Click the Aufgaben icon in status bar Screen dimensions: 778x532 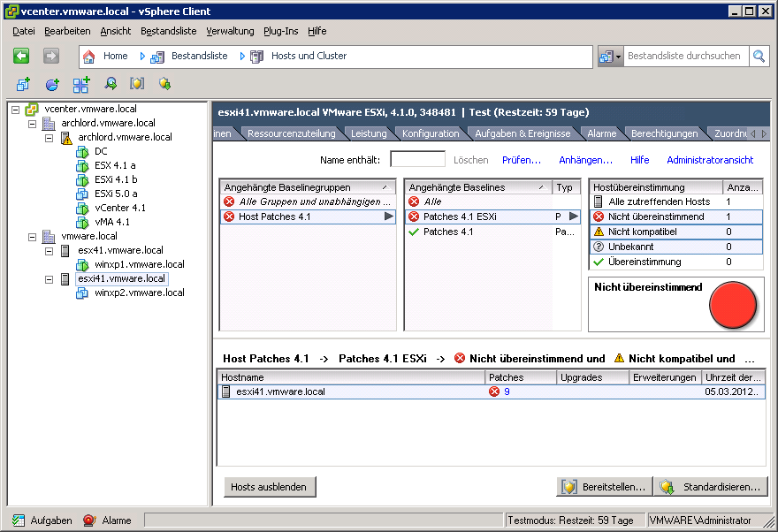click(18, 521)
